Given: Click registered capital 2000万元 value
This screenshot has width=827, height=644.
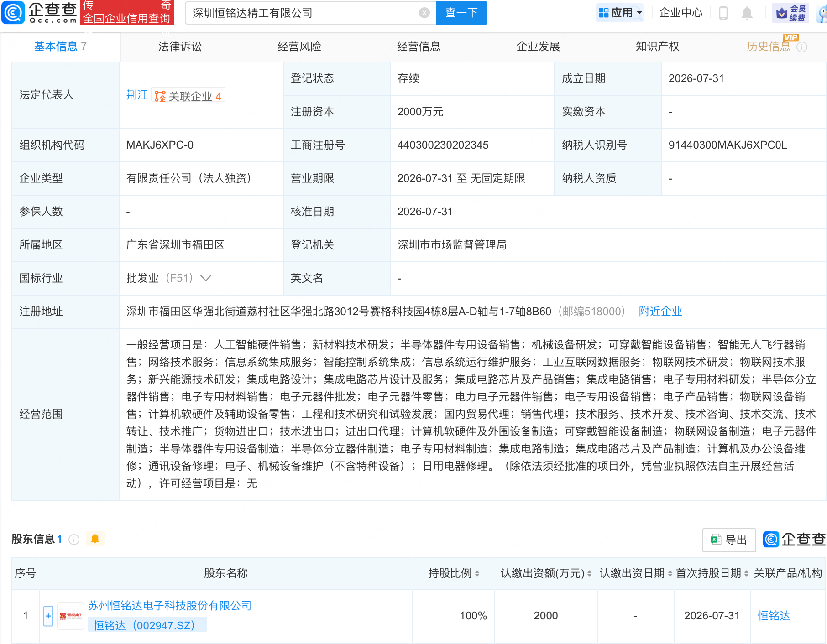Looking at the screenshot, I should [x=420, y=112].
